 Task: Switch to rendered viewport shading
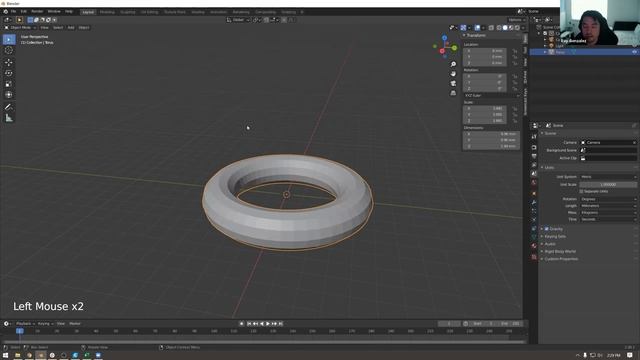tap(517, 28)
